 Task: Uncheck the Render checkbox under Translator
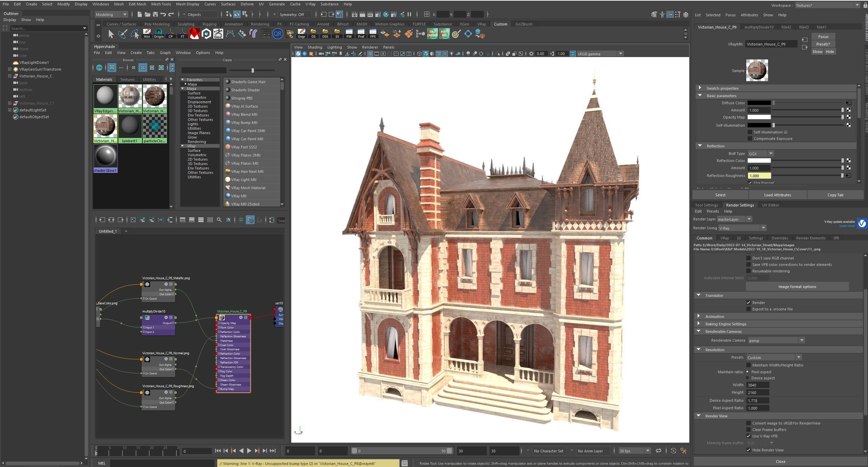(x=748, y=303)
